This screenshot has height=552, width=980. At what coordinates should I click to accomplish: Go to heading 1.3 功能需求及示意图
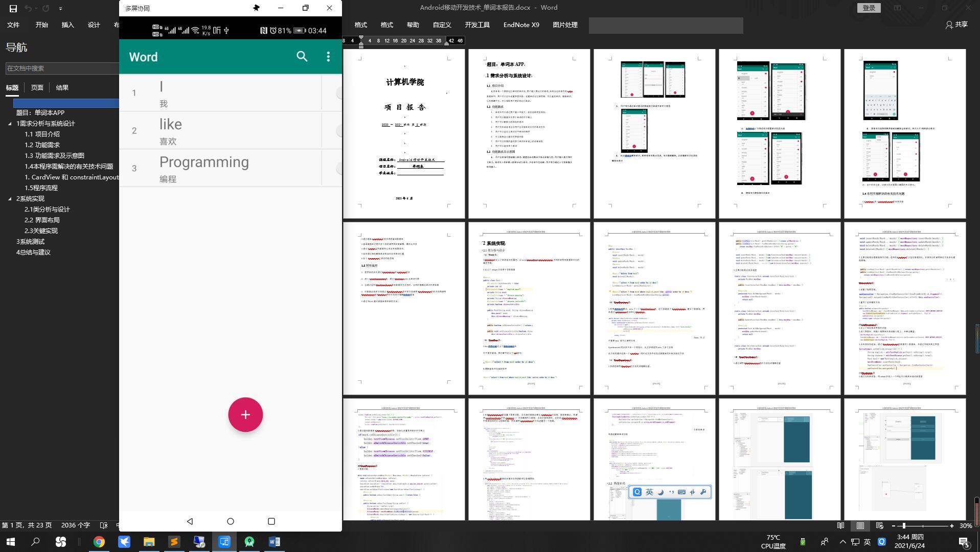tap(54, 155)
